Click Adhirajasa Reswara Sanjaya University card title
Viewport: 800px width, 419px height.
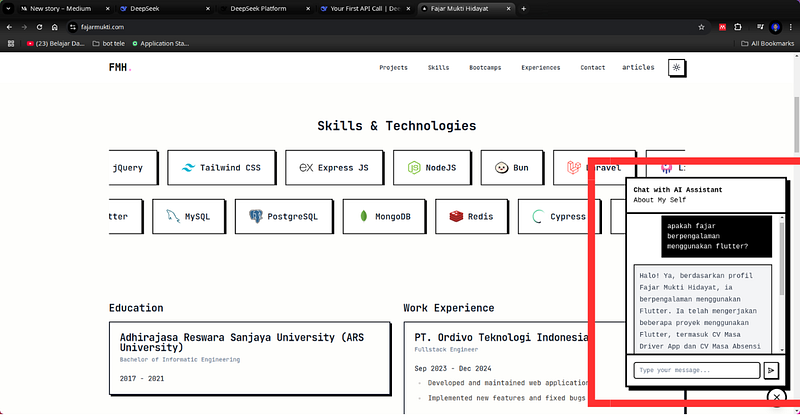click(x=242, y=342)
